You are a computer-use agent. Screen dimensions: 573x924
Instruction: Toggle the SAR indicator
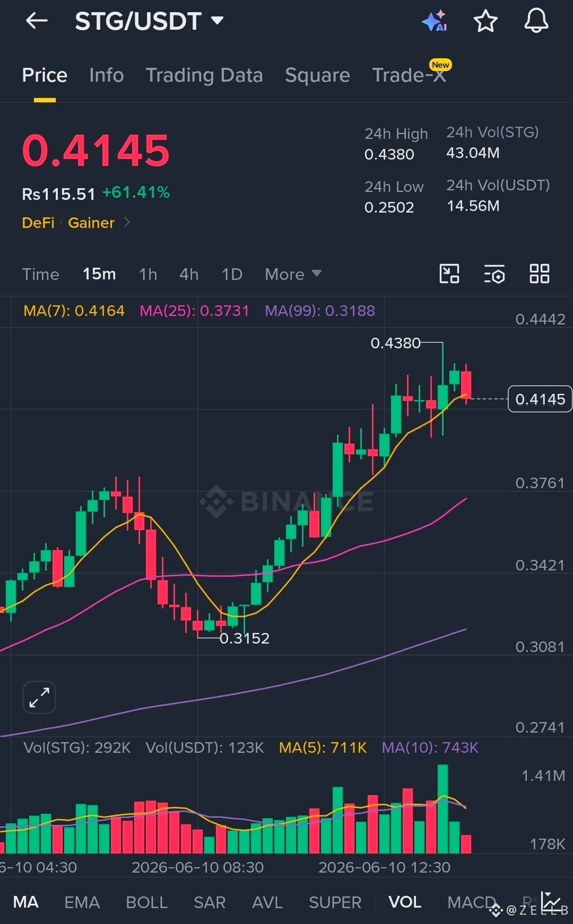pyautogui.click(x=210, y=902)
